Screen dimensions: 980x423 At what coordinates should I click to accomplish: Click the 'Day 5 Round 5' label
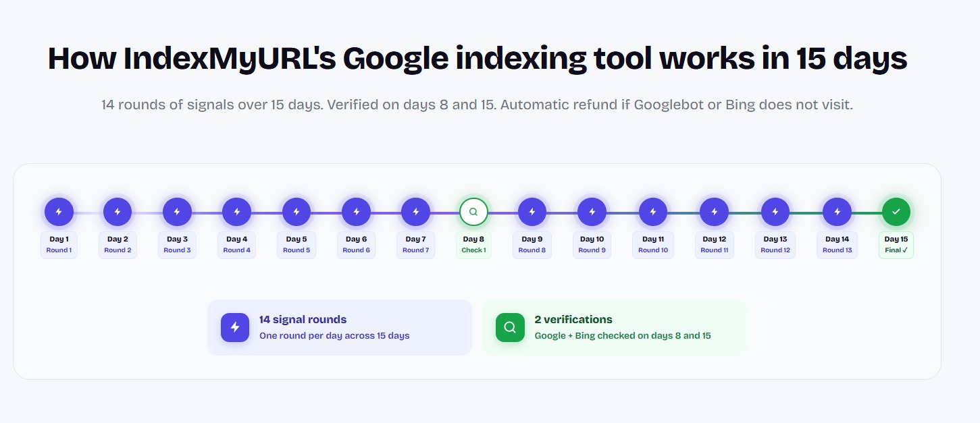tap(296, 245)
